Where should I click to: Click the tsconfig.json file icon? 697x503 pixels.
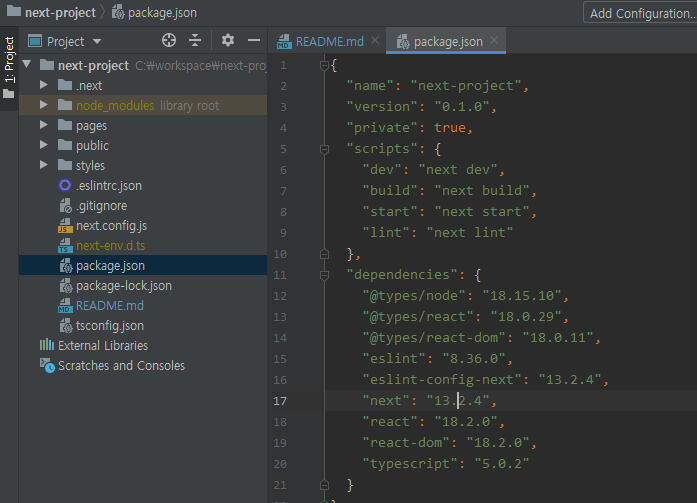66,326
